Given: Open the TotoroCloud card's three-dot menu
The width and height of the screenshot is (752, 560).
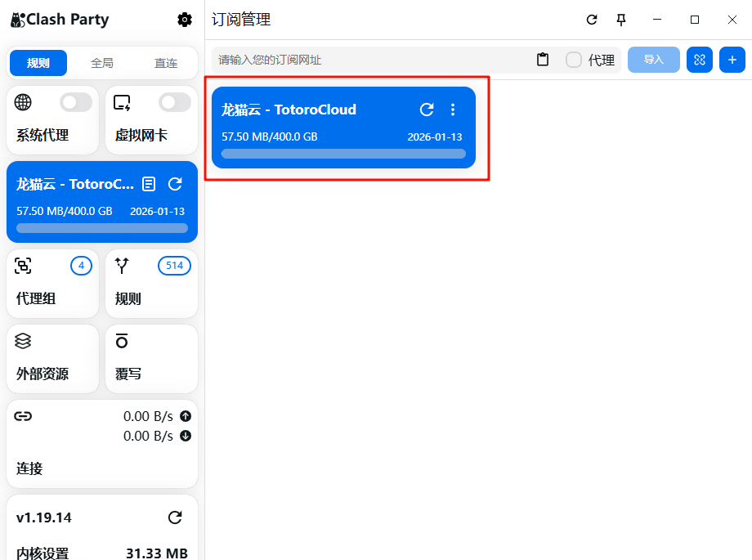Looking at the screenshot, I should click(453, 110).
